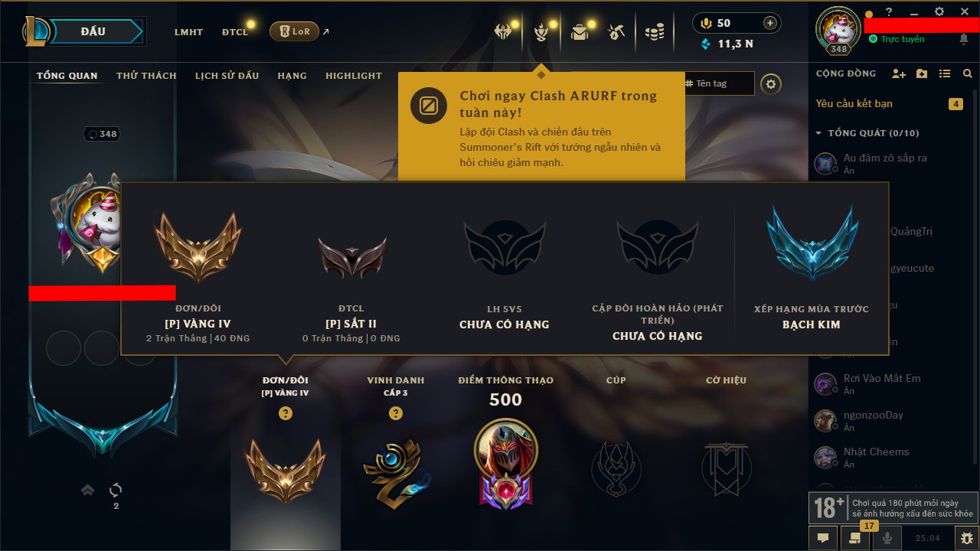Click the plus button next to 50 RP

(x=770, y=23)
